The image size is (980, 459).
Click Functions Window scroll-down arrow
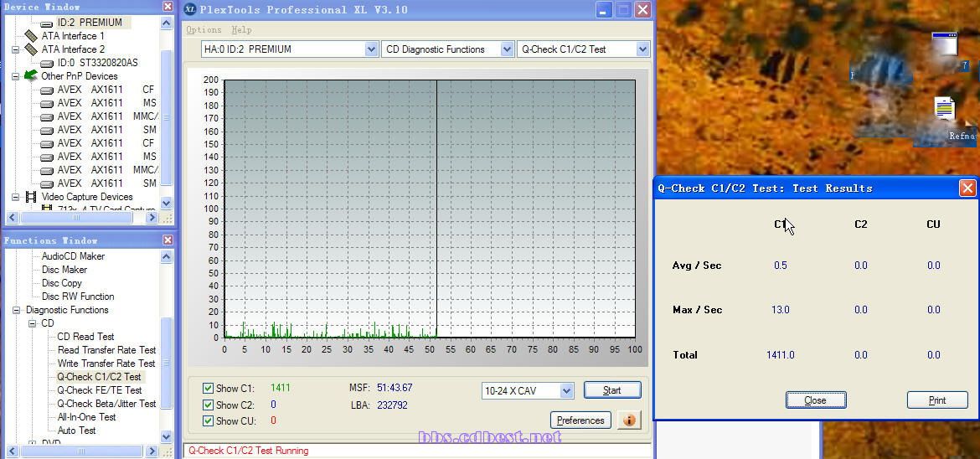tap(166, 436)
